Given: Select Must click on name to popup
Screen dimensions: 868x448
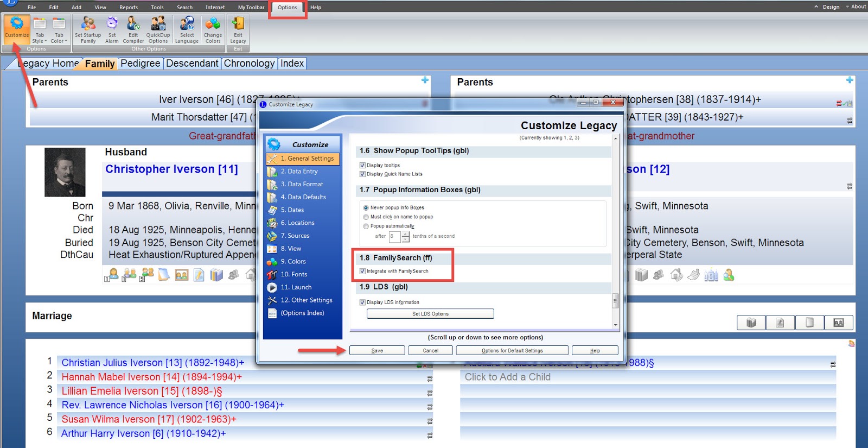Looking at the screenshot, I should tap(366, 217).
